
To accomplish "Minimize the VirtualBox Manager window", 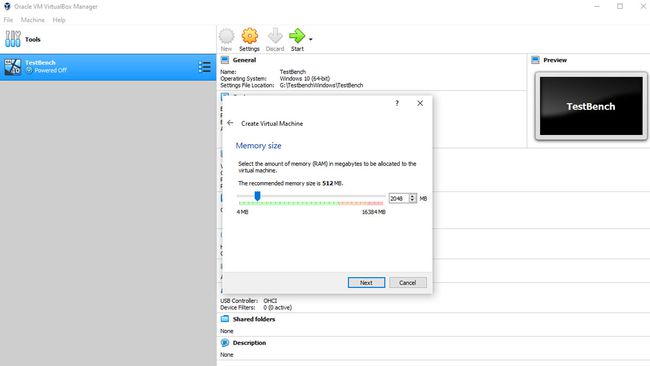I will tap(597, 6).
